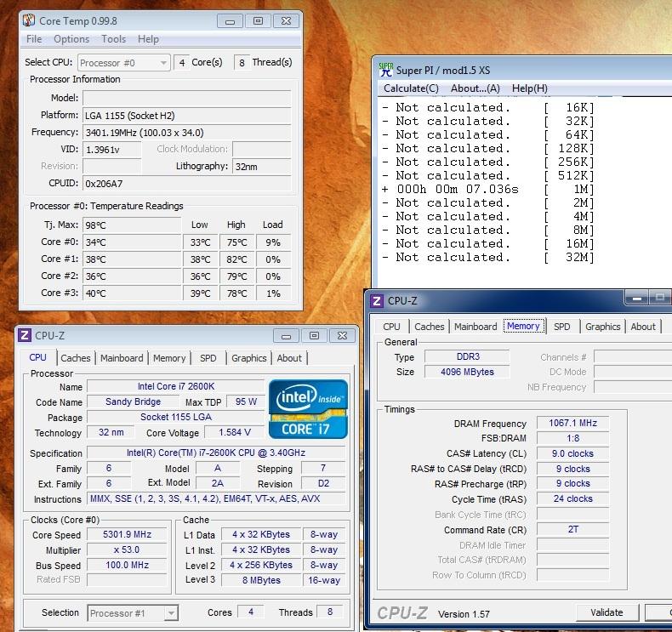Switch to About tab in CPU-Z processor window

(289, 358)
